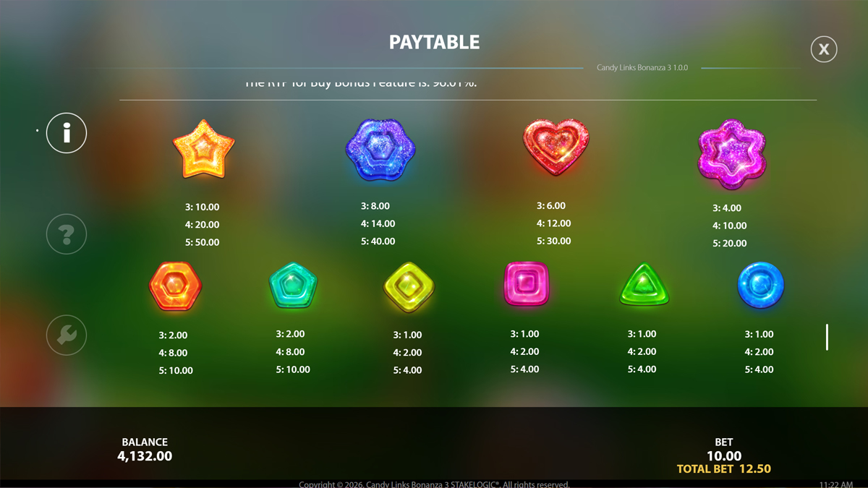Screen dimensions: 868x488
Task: Click the Total Bet 12.50 label
Action: coord(724,469)
